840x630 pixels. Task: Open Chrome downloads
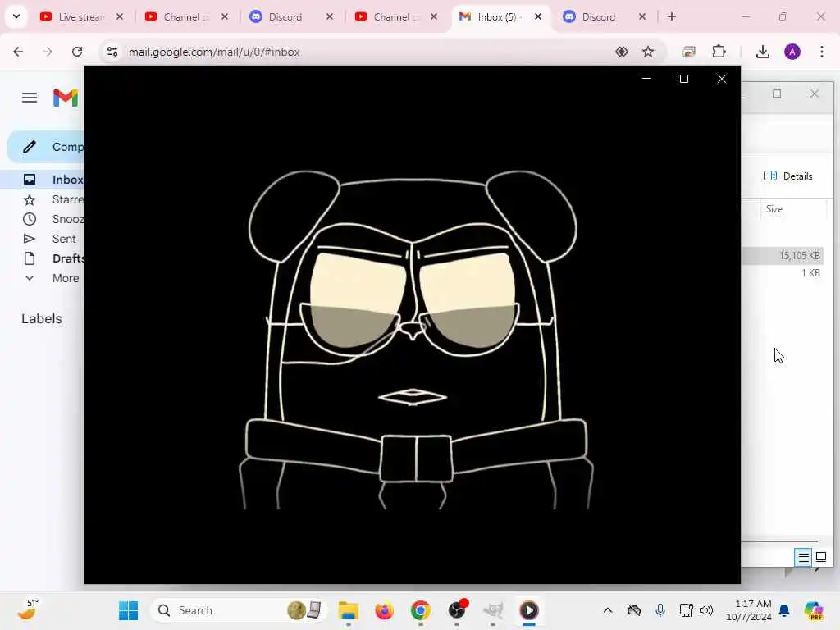click(x=763, y=52)
